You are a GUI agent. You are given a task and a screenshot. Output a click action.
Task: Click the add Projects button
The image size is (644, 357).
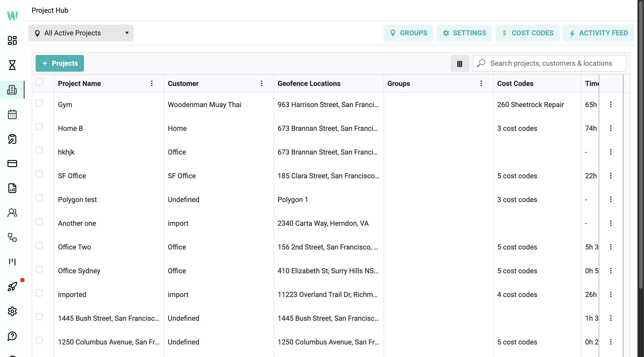point(60,64)
